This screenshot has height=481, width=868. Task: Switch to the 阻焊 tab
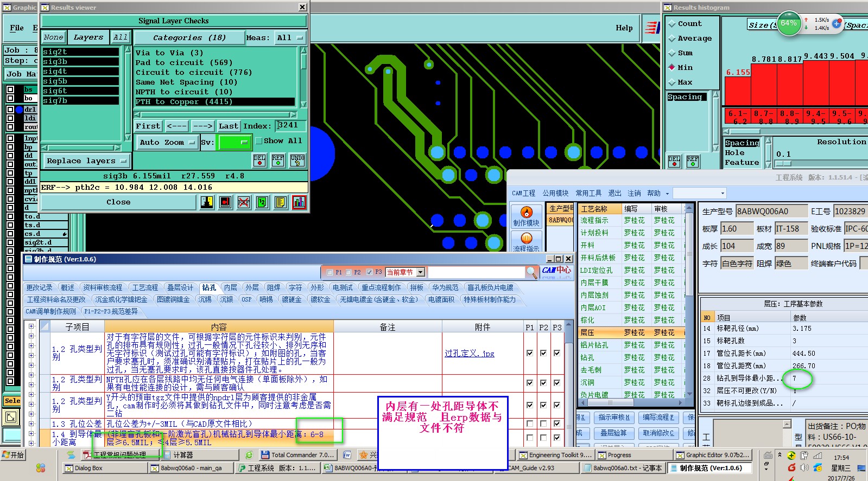274,287
